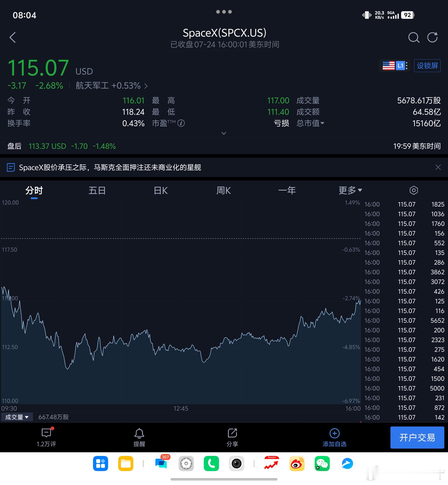Screen dimensions: 448x485
Task: Tap the 今开 value 116.01
Action: coord(133,100)
